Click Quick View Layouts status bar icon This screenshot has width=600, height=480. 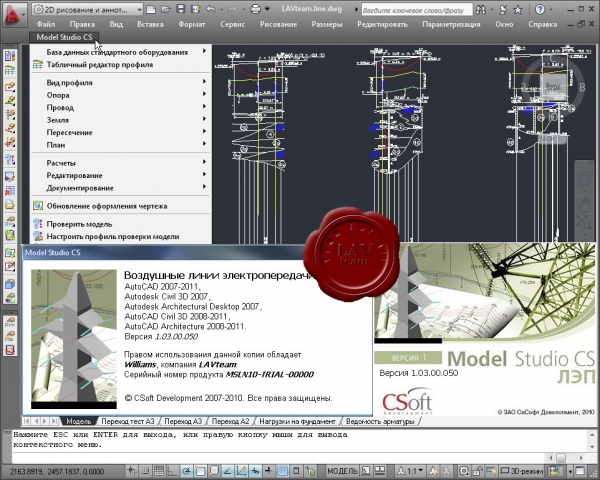367,470
